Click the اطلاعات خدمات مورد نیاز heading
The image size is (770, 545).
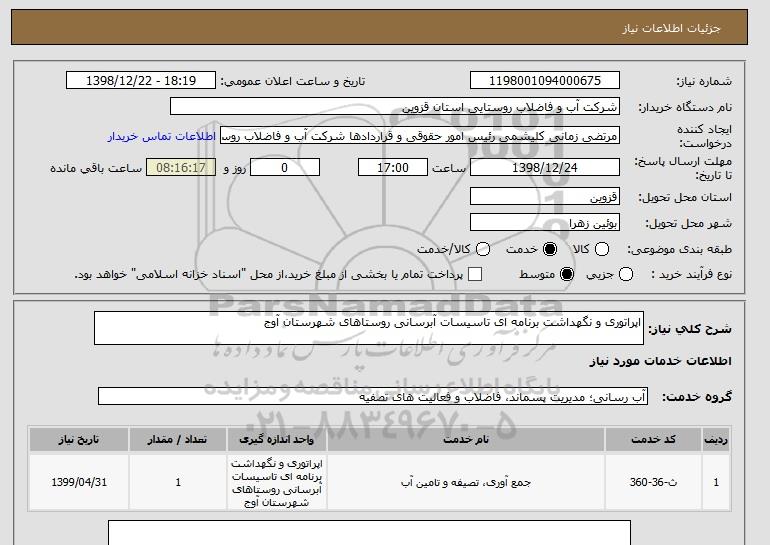(660, 361)
